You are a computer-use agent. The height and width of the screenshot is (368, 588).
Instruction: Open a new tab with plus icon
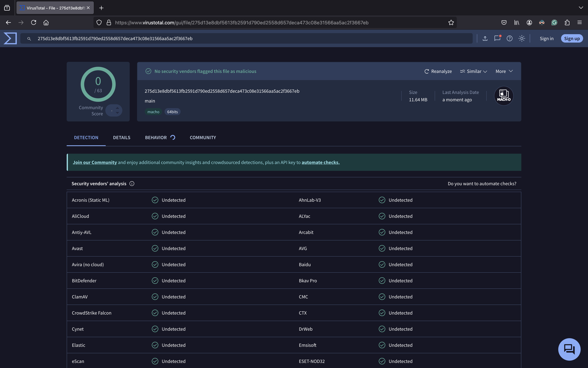click(101, 8)
